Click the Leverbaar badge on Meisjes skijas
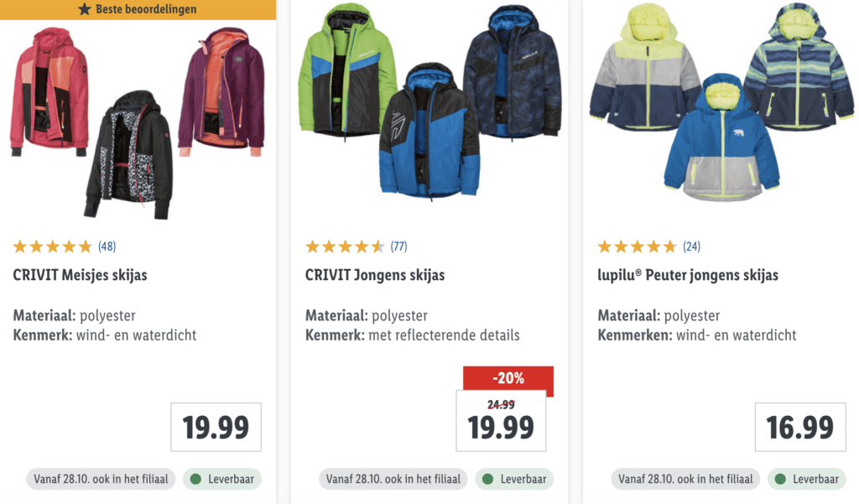Image resolution: width=859 pixels, height=504 pixels. 222,480
